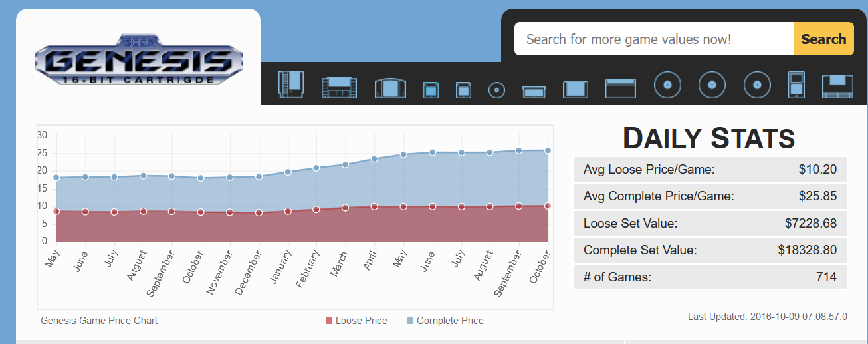Click the red Loose Price legend swatch
The width and height of the screenshot is (868, 344).
[328, 321]
